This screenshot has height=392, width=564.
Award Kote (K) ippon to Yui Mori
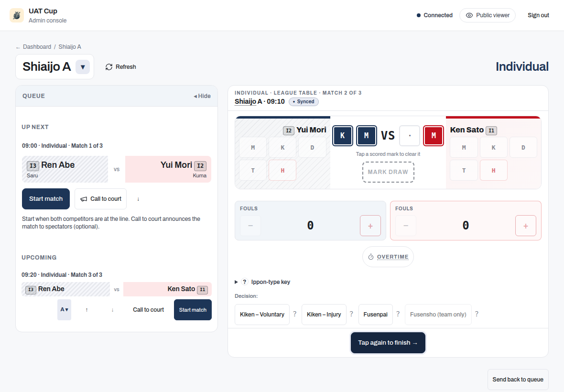click(x=283, y=147)
